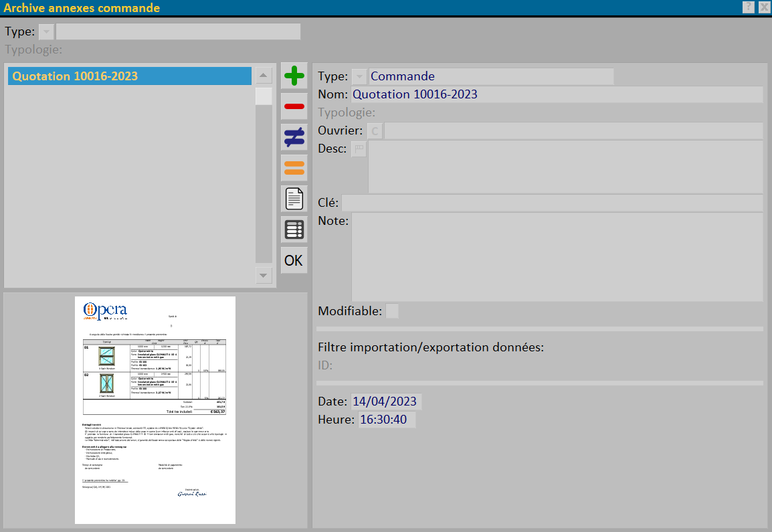Click the Ouvrier C selector button
Viewport: 772px width, 532px height.
(375, 131)
